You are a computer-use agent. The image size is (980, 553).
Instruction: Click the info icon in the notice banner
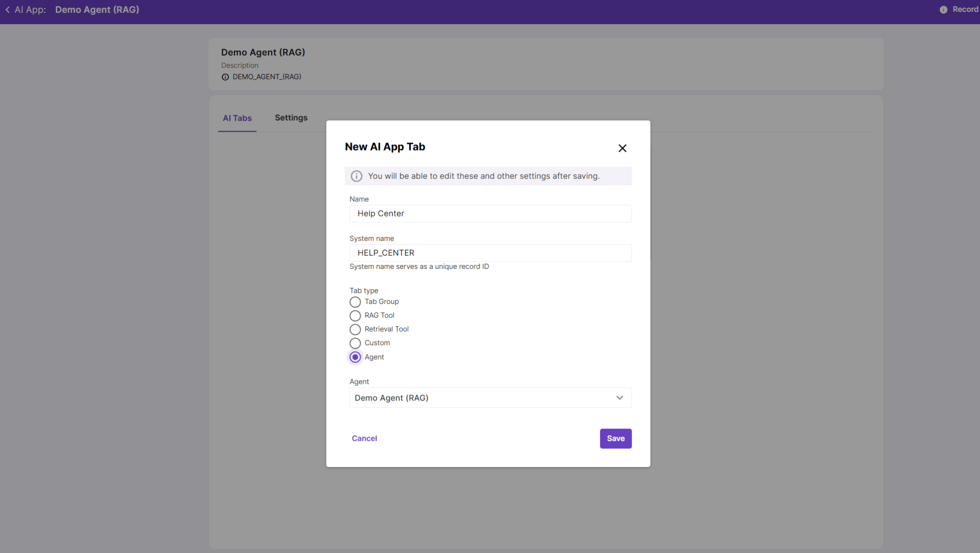(356, 176)
